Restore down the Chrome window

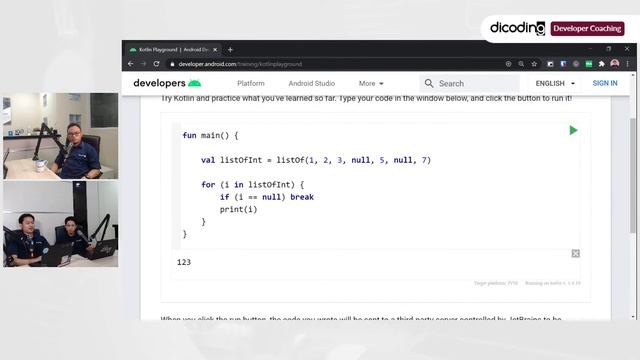609,49
